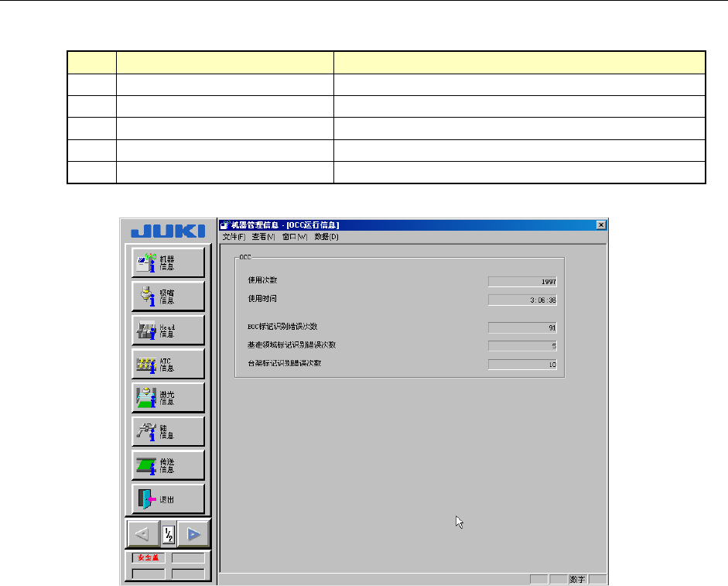Click the 使用次数 value field 1997
728x586 pixels.
(x=522, y=282)
